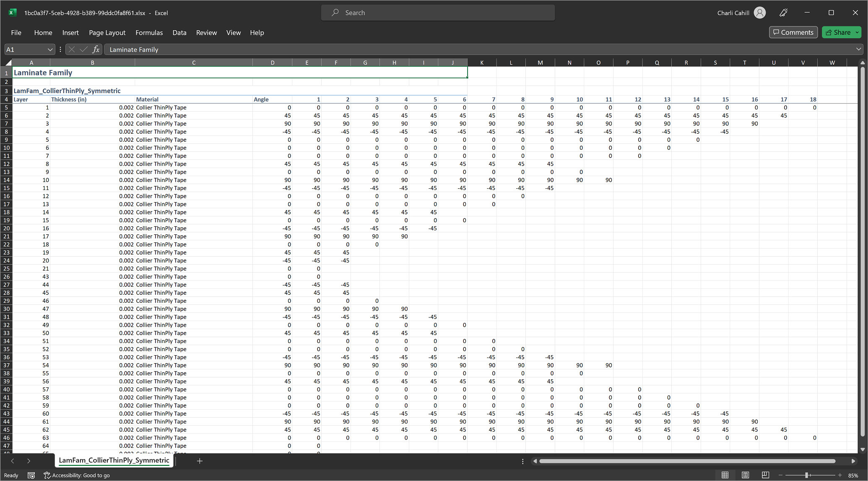Confirm entry with the checkmark icon
The width and height of the screenshot is (868, 481).
point(83,49)
